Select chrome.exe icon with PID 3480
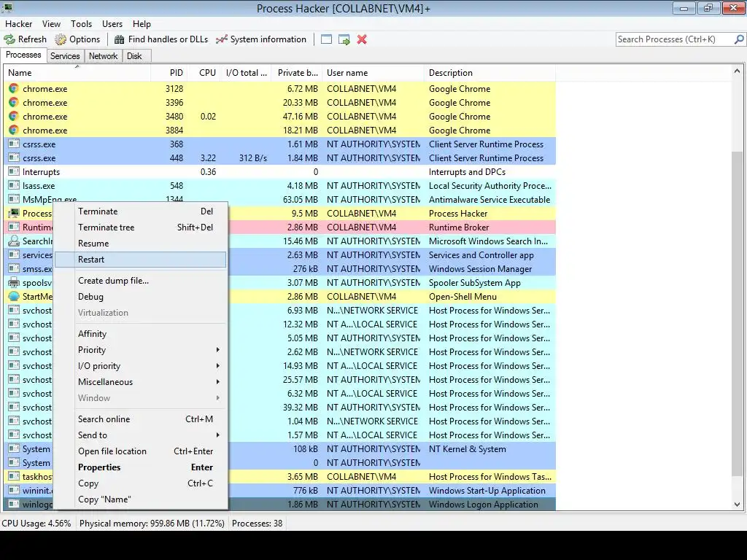 pos(14,116)
